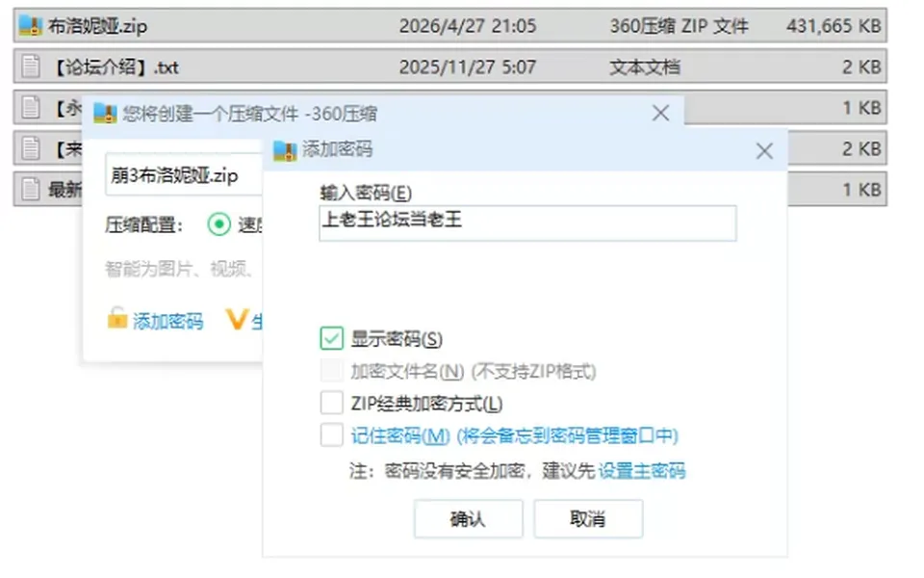Click the size value 431,665 KB
The width and height of the screenshot is (924, 578).
[x=834, y=26]
